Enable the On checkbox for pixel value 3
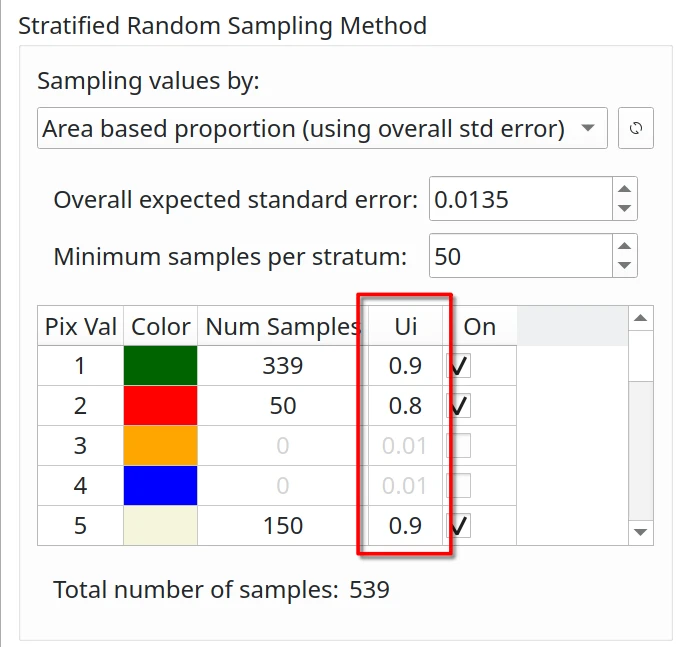The width and height of the screenshot is (682, 647). pyautogui.click(x=460, y=446)
